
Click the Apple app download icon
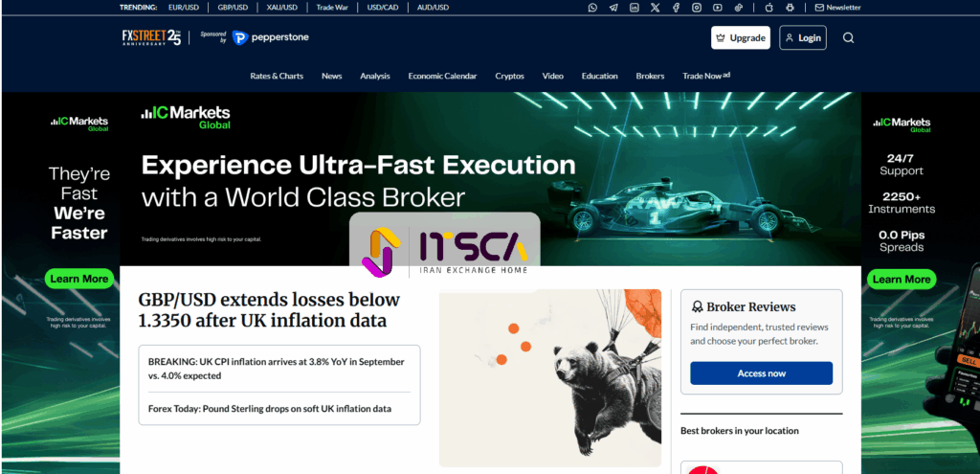tap(768, 8)
